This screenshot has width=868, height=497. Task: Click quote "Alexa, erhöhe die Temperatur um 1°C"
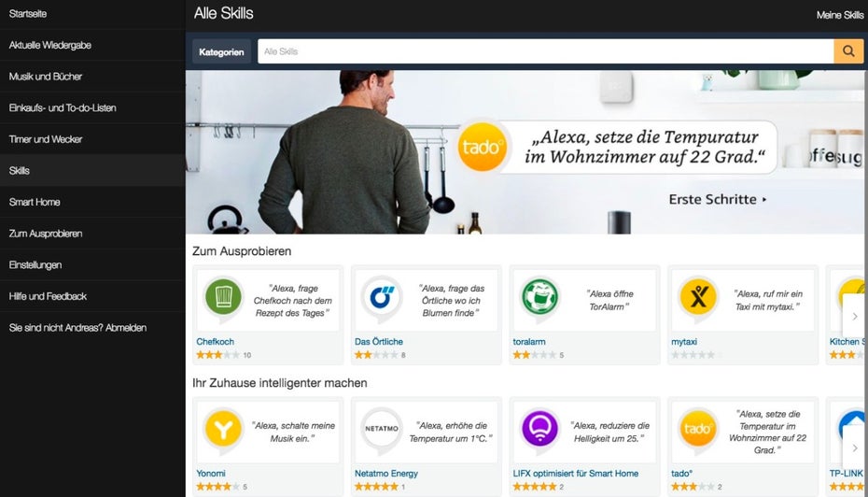[451, 433]
